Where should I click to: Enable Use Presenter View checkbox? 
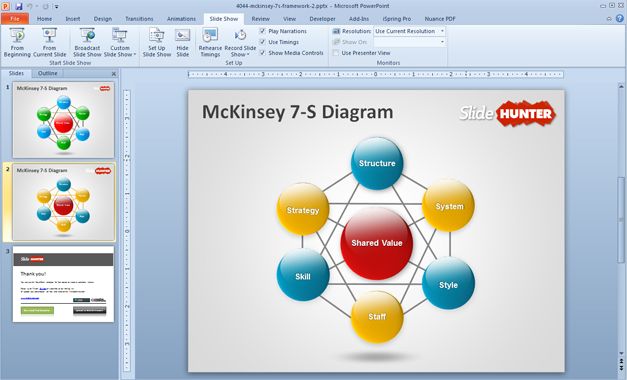tap(336, 53)
